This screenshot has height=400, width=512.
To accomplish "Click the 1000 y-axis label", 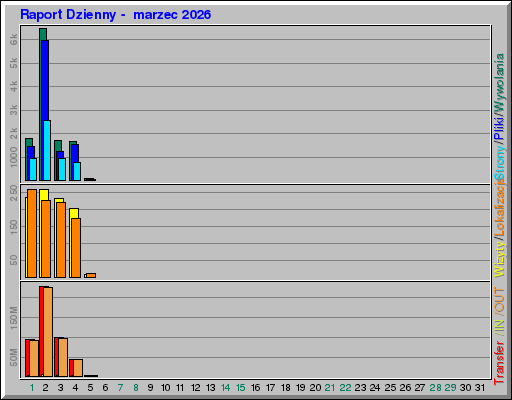I will click(14, 157).
